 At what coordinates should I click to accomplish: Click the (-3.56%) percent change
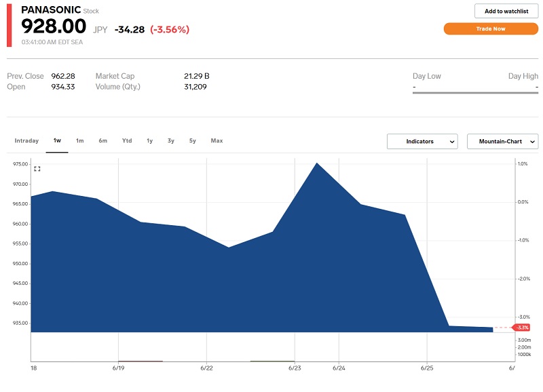(170, 29)
